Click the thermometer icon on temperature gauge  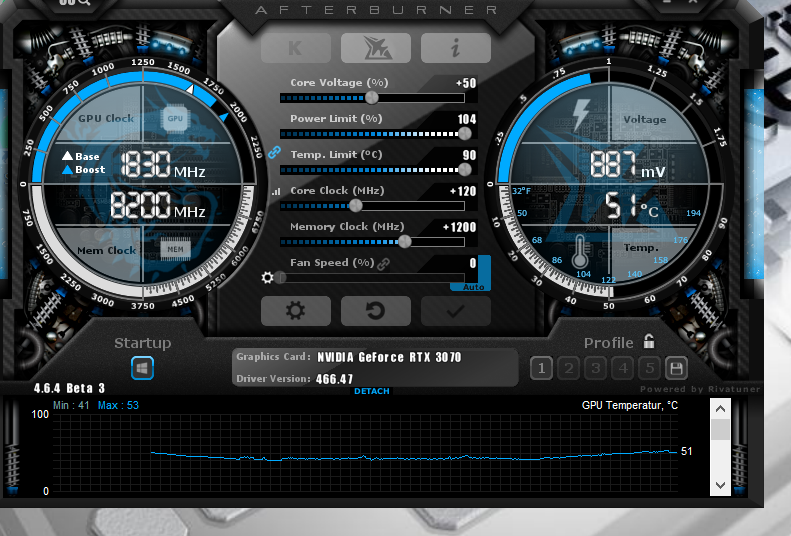(x=580, y=251)
